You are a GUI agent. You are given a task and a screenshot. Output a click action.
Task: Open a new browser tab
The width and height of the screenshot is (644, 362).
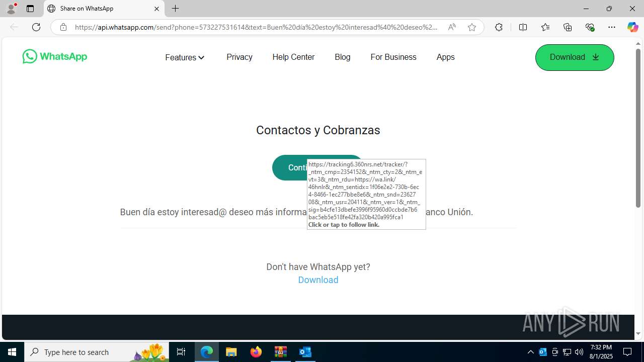(x=175, y=9)
